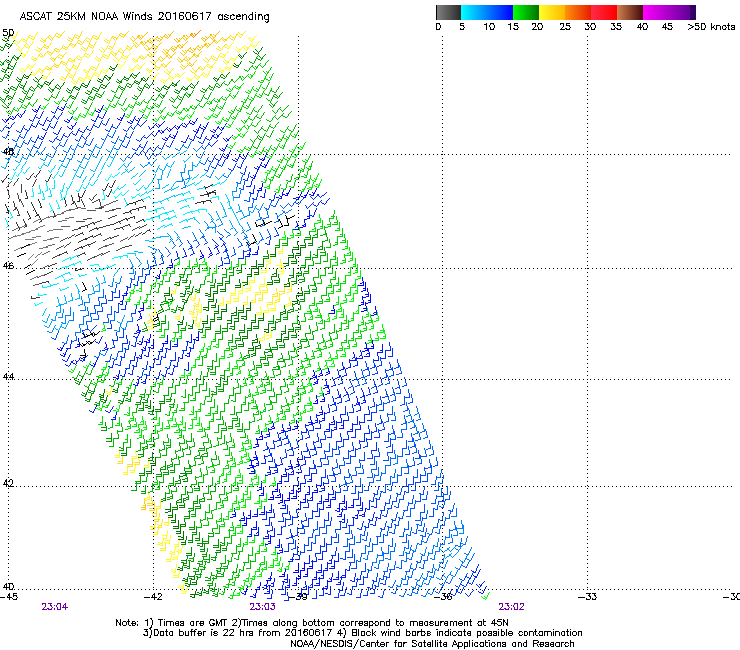The image size is (740, 650).
Task: Click the green 15-20 knots legend segment
Action: pyautogui.click(x=526, y=12)
